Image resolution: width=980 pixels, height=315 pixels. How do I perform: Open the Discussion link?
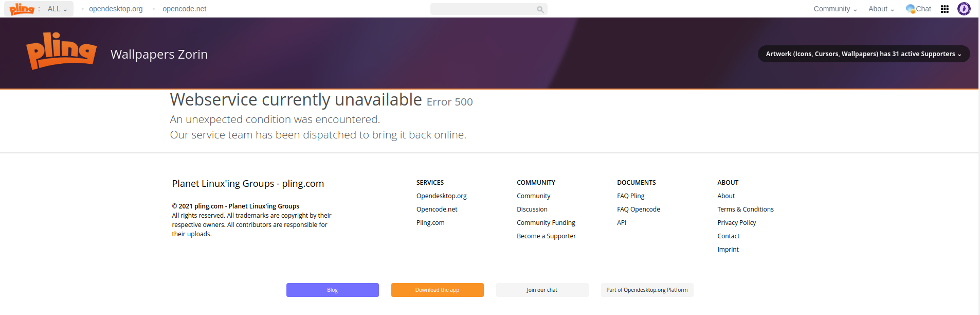[x=532, y=209]
